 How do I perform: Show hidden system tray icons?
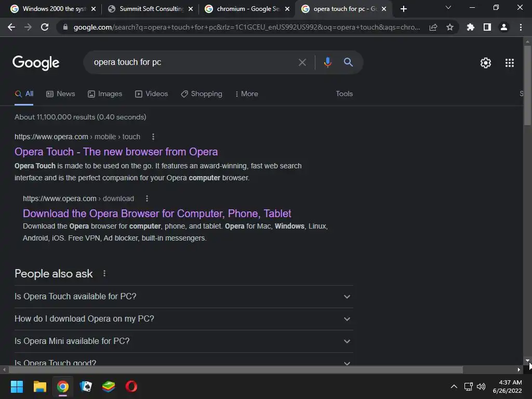[454, 387]
